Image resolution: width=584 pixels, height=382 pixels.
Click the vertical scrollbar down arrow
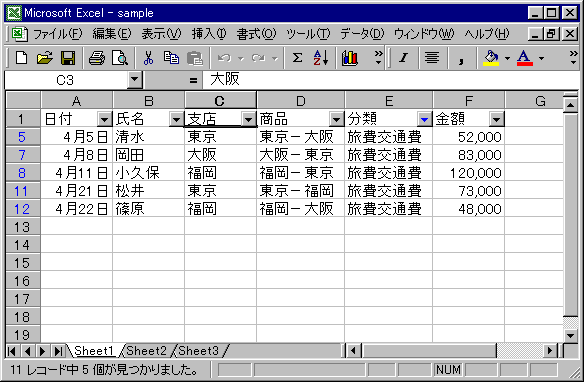tap(570, 335)
